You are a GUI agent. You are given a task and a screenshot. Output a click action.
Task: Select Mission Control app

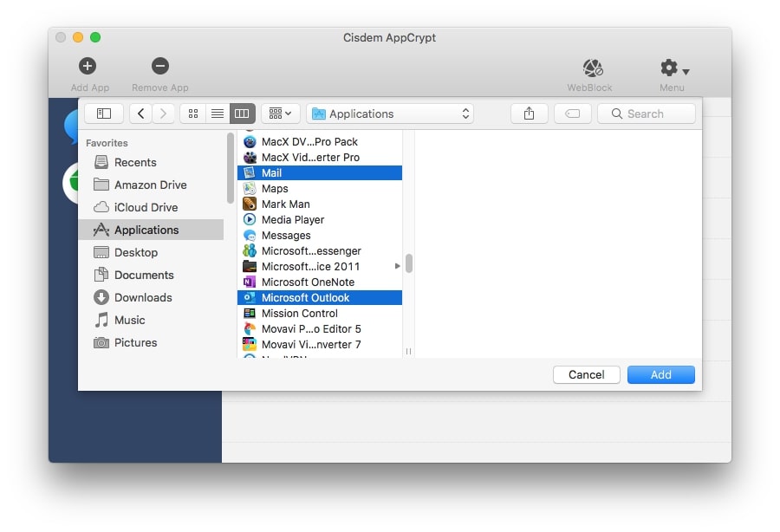click(320, 314)
